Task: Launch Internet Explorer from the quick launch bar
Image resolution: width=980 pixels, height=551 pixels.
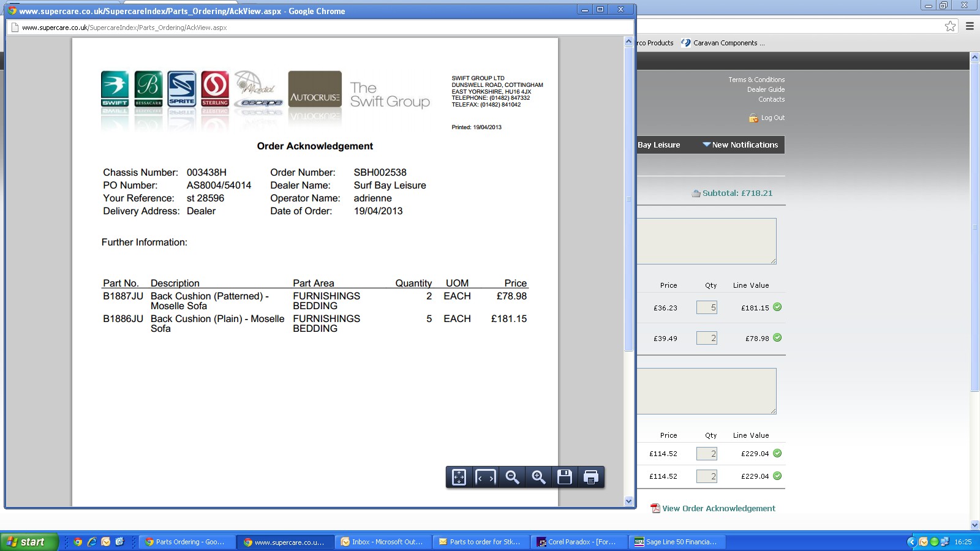Action: click(92, 542)
